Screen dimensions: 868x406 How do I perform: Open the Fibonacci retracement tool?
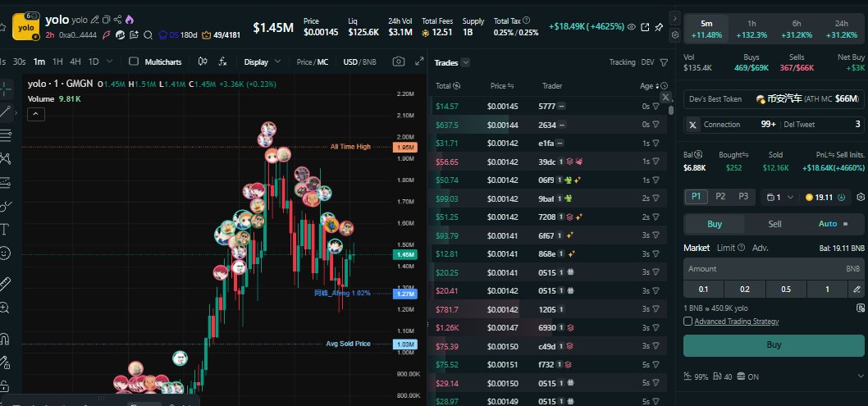pyautogui.click(x=4, y=135)
